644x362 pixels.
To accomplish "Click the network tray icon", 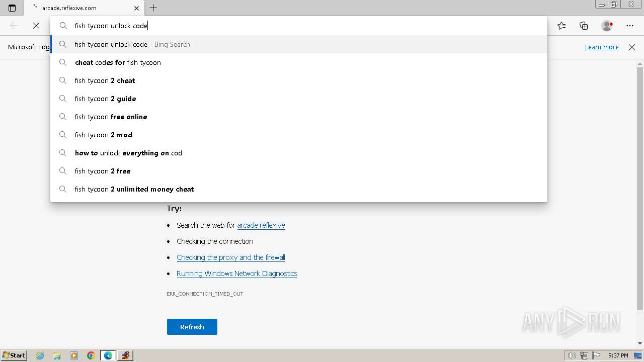I will 584,355.
